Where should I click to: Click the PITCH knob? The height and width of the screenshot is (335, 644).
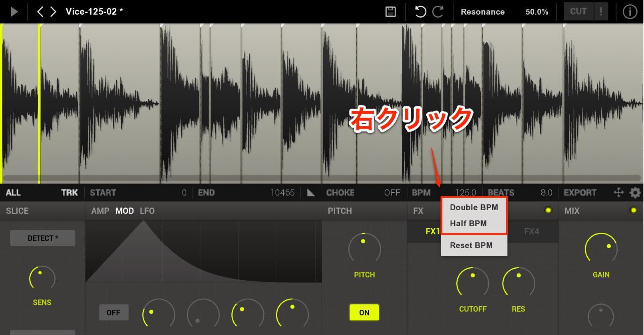pos(364,249)
